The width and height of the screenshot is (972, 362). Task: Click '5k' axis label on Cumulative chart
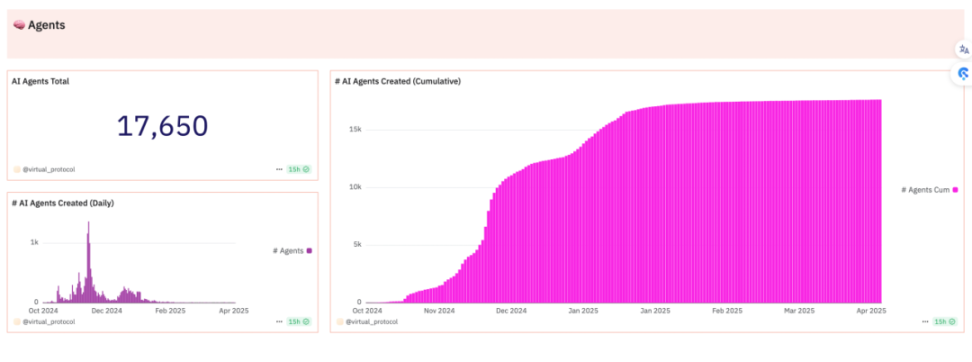tap(356, 245)
